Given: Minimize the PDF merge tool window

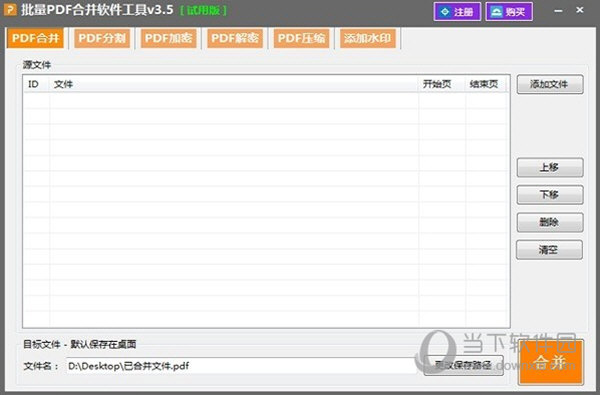Looking at the screenshot, I should pos(558,11).
